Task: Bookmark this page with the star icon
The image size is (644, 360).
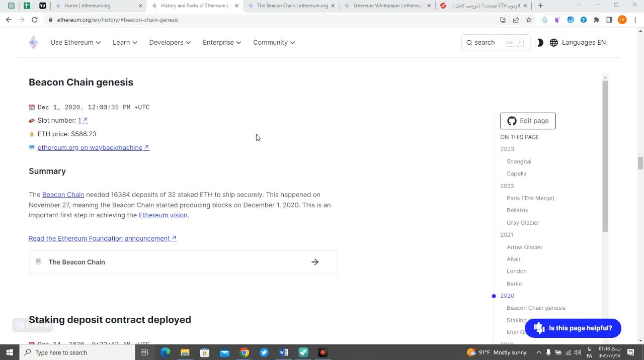Action: tap(529, 20)
